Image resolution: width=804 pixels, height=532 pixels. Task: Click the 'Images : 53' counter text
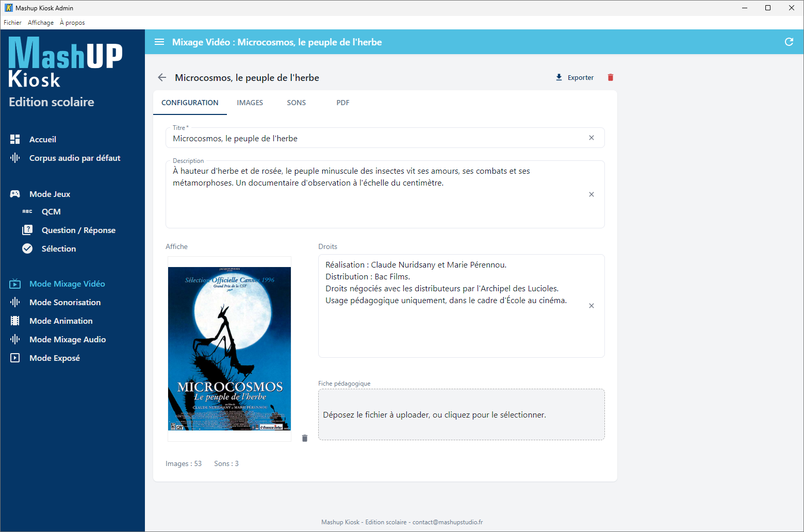coord(184,463)
